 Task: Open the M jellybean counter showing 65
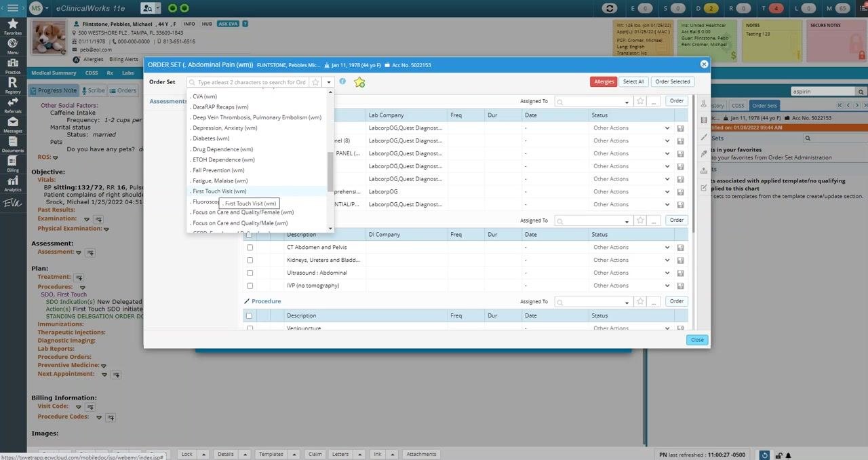coord(842,8)
